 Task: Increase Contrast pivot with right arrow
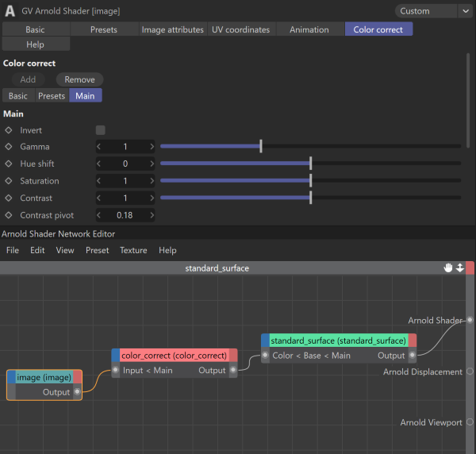[x=152, y=215]
